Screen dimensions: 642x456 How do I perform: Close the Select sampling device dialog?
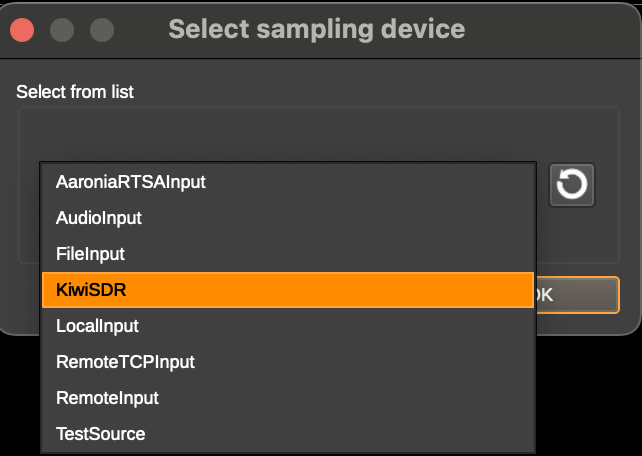22,30
